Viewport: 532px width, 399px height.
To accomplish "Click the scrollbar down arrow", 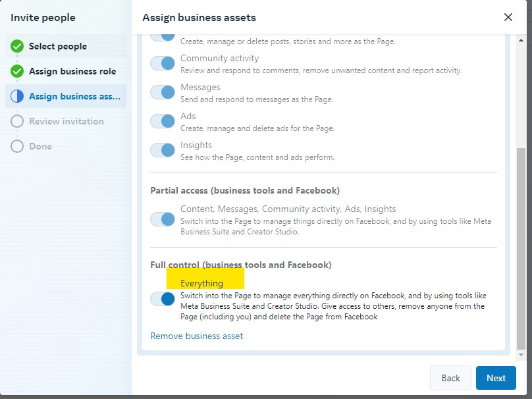I will coord(521,355).
